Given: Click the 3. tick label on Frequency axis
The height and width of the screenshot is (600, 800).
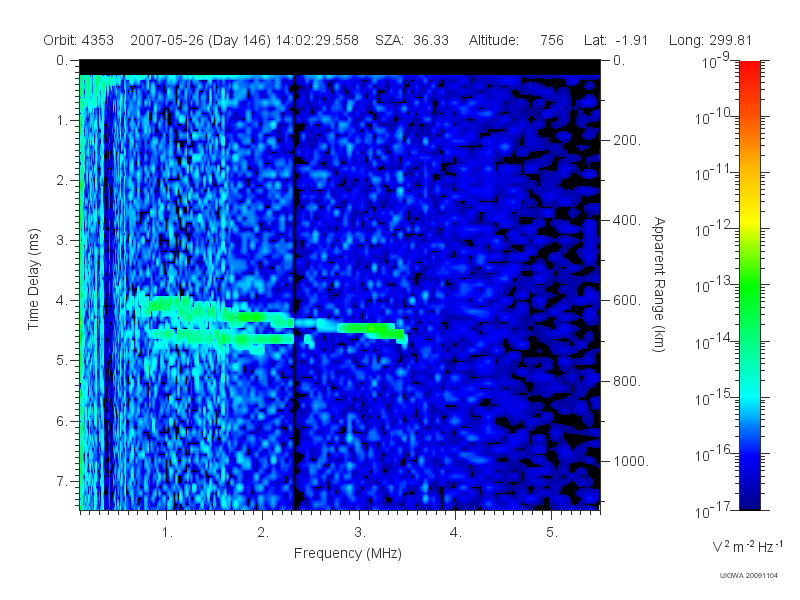Looking at the screenshot, I should tap(360, 533).
